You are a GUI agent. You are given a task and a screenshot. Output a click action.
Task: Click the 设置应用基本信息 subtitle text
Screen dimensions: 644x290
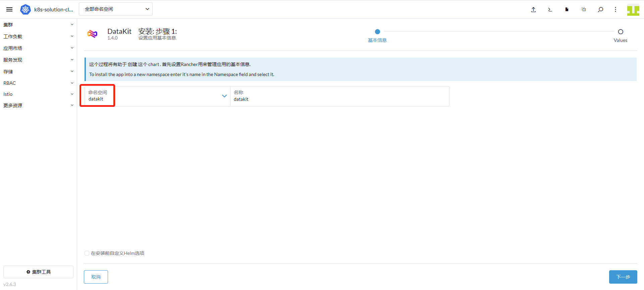pyautogui.click(x=157, y=38)
